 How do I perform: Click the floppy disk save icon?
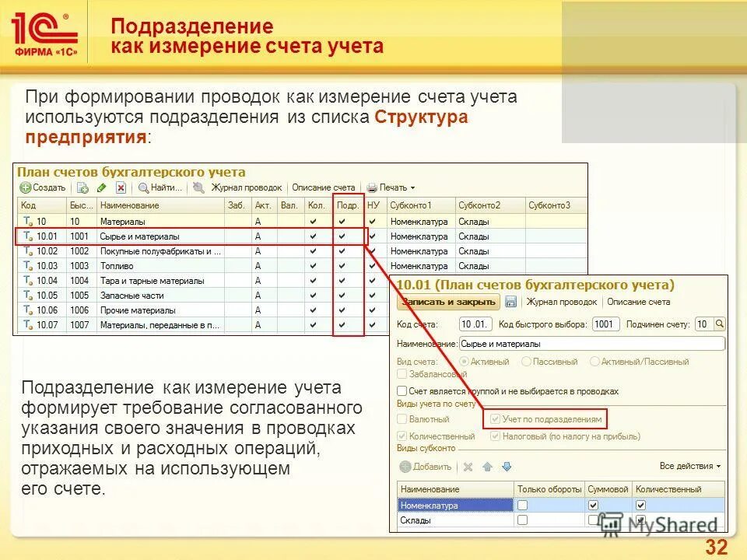point(510,302)
